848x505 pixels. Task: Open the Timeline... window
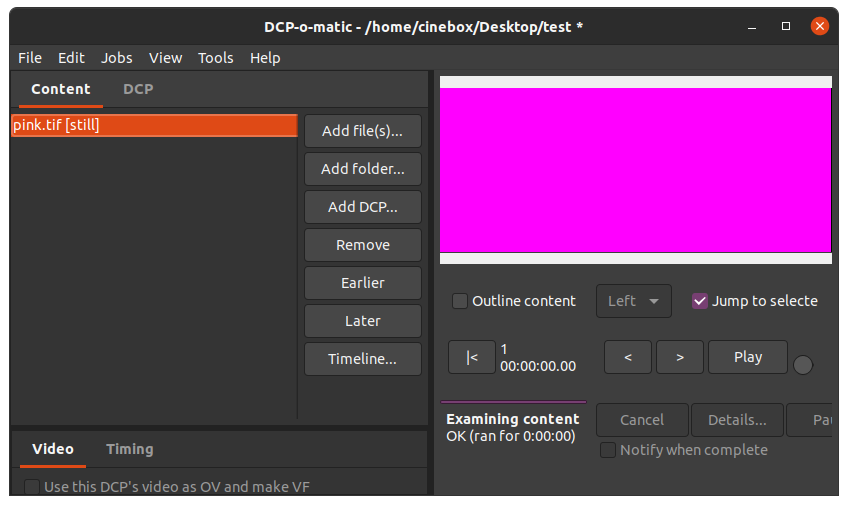tap(362, 359)
